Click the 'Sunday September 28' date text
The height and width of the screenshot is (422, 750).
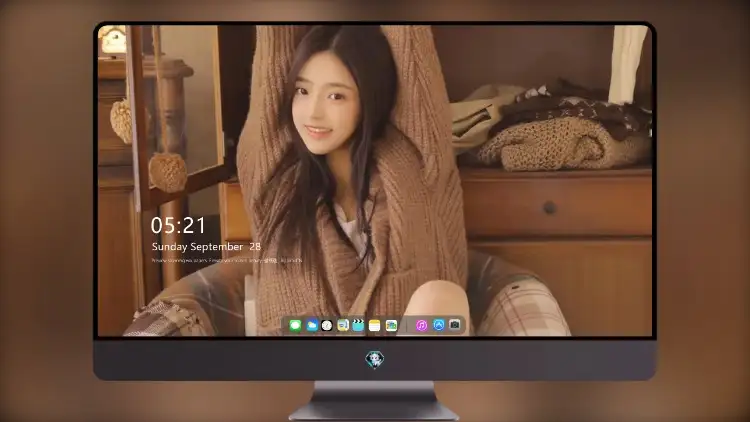tap(206, 247)
